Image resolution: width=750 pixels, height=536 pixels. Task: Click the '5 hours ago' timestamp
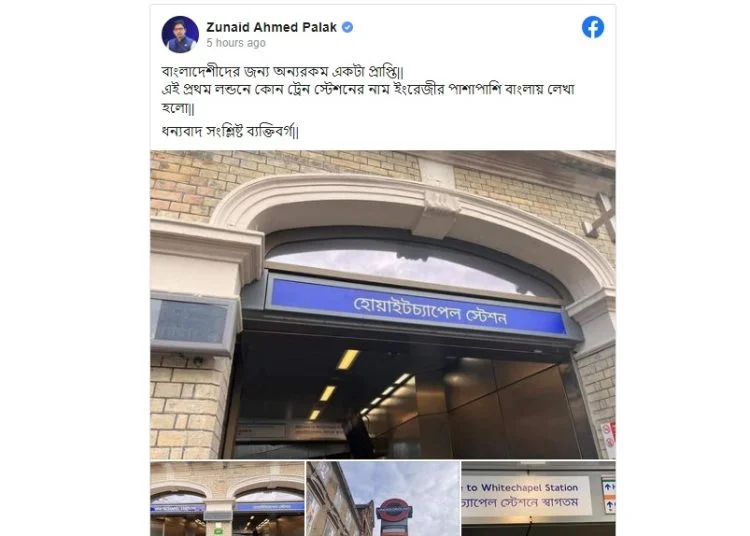(236, 43)
